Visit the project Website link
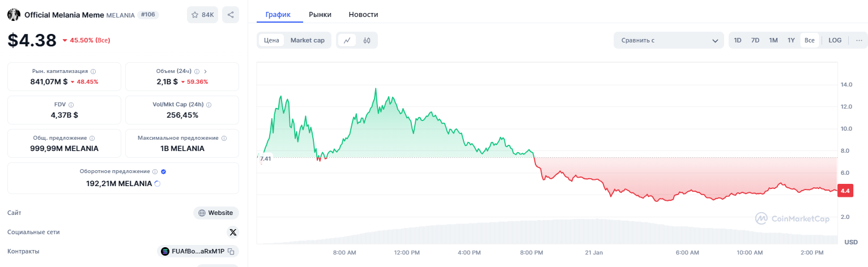 point(216,213)
